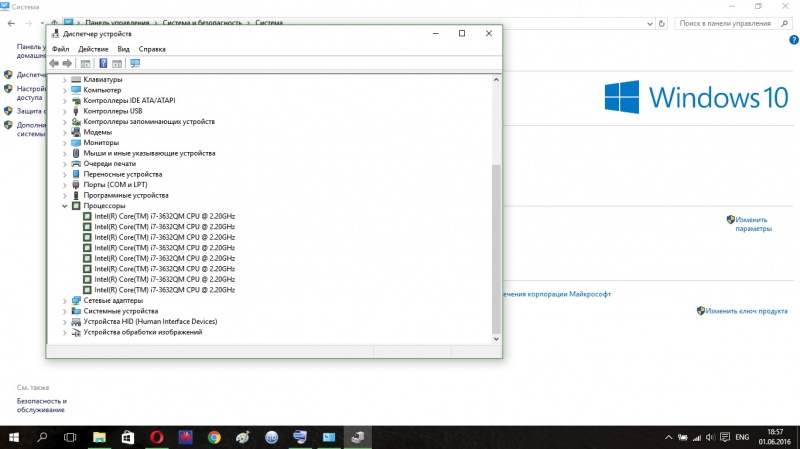Select the Мониторы display icon

(x=76, y=142)
